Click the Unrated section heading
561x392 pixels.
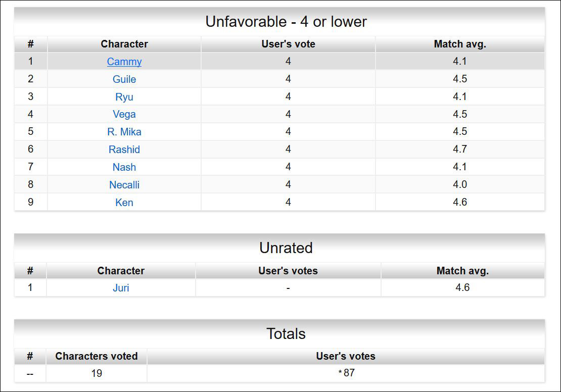[286, 248]
